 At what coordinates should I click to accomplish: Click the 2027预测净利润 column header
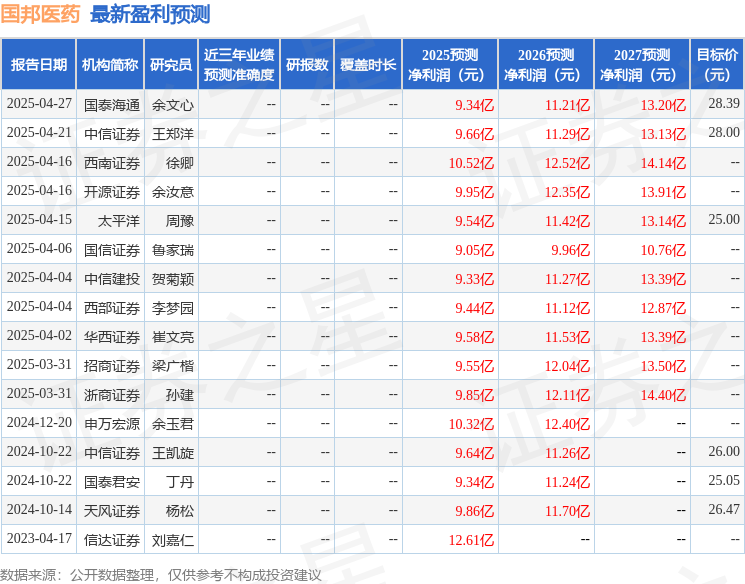point(642,65)
